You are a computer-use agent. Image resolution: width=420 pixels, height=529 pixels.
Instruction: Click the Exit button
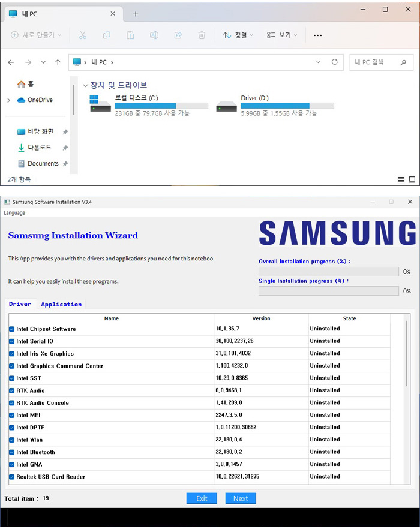click(x=202, y=498)
